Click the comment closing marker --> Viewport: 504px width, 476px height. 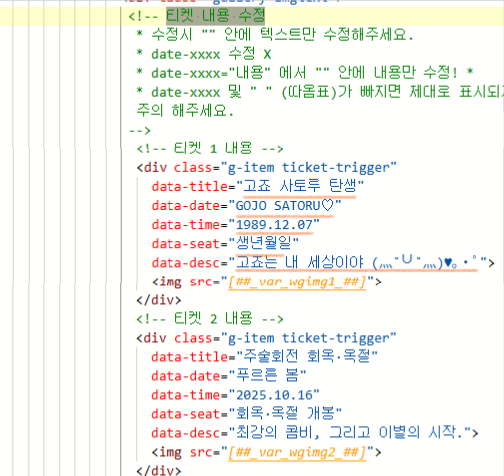coord(140,130)
